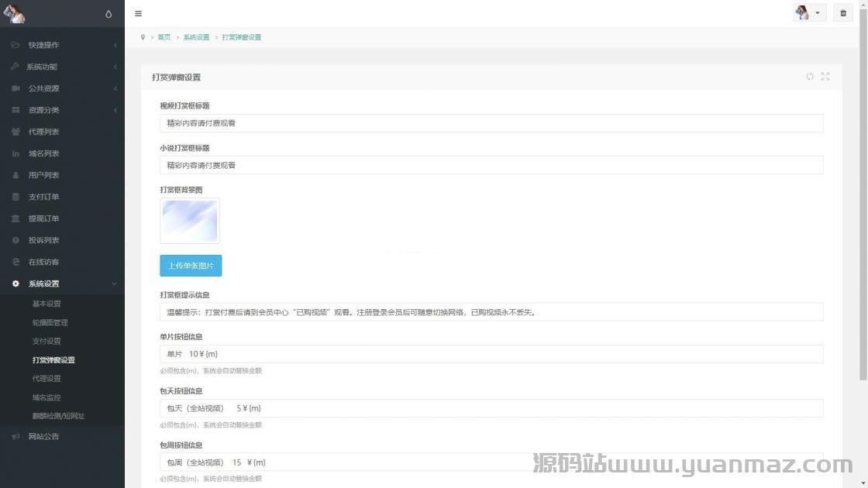
Task: Open 支付设置 submenu item
Action: point(46,341)
